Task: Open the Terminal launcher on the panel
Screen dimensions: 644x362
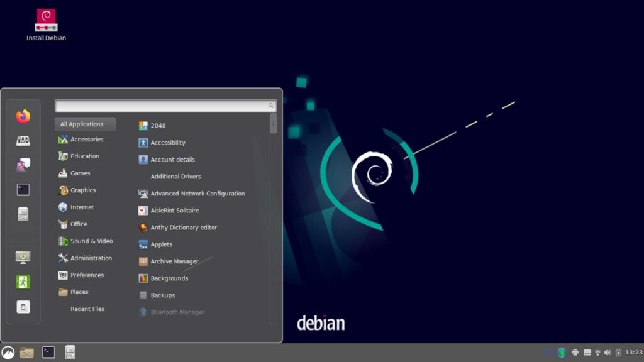Action: click(48, 352)
